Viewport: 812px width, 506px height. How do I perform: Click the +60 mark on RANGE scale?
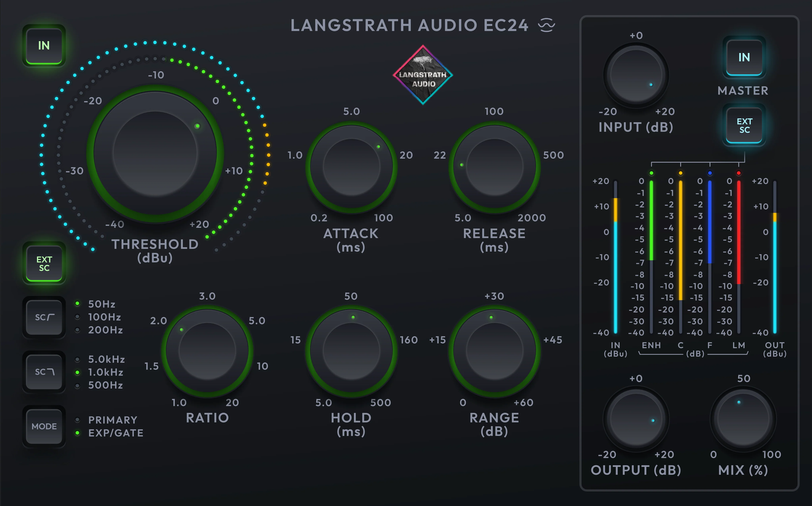click(x=523, y=402)
